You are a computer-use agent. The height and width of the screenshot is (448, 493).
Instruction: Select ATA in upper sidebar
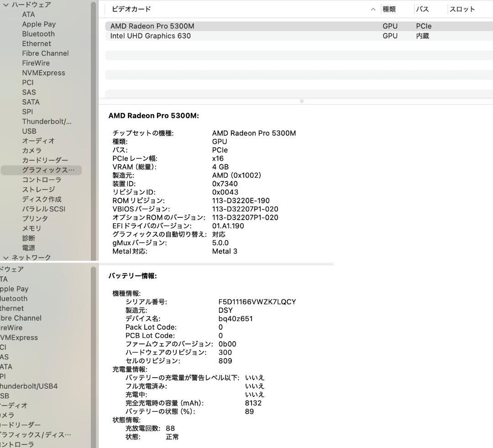coord(28,15)
